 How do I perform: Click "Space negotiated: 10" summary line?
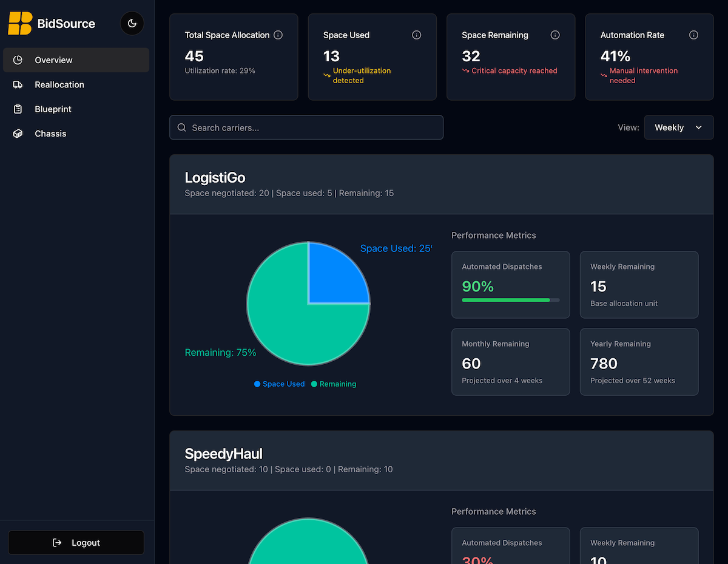pyautogui.click(x=289, y=469)
